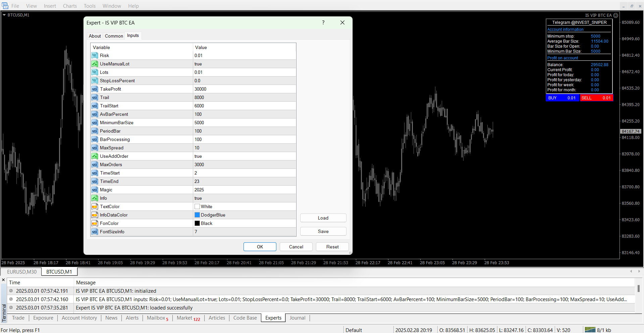Click the DodgerBlue color swatch for InfoDataColor
The height and width of the screenshot is (333, 644).
pos(197,215)
